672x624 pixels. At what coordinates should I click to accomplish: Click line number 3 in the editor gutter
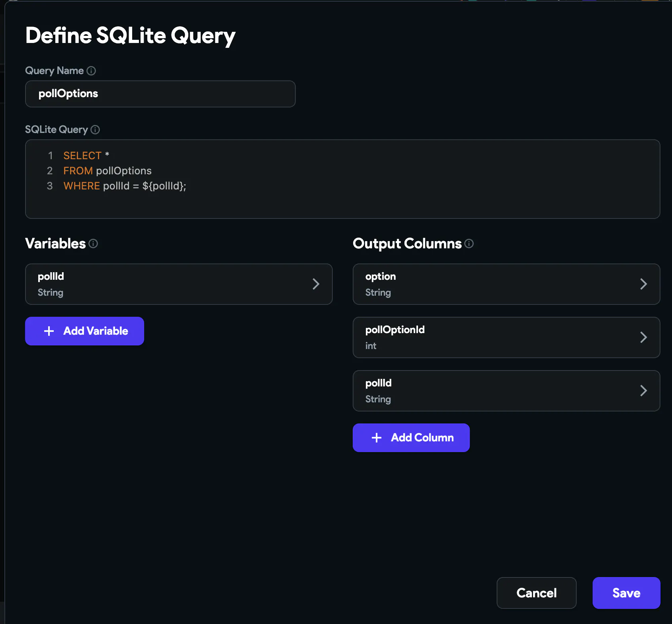point(50,186)
